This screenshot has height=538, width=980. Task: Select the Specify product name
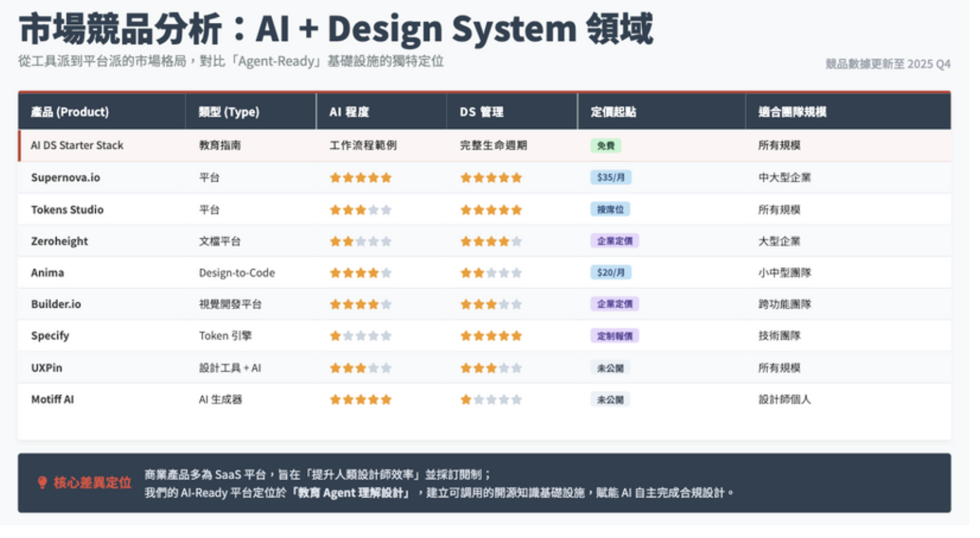pos(50,336)
